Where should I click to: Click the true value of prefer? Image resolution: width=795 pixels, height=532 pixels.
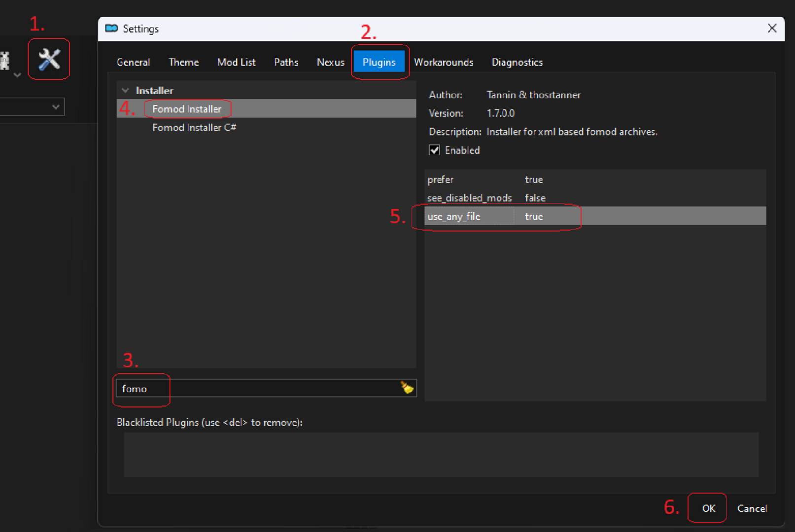[x=534, y=179]
